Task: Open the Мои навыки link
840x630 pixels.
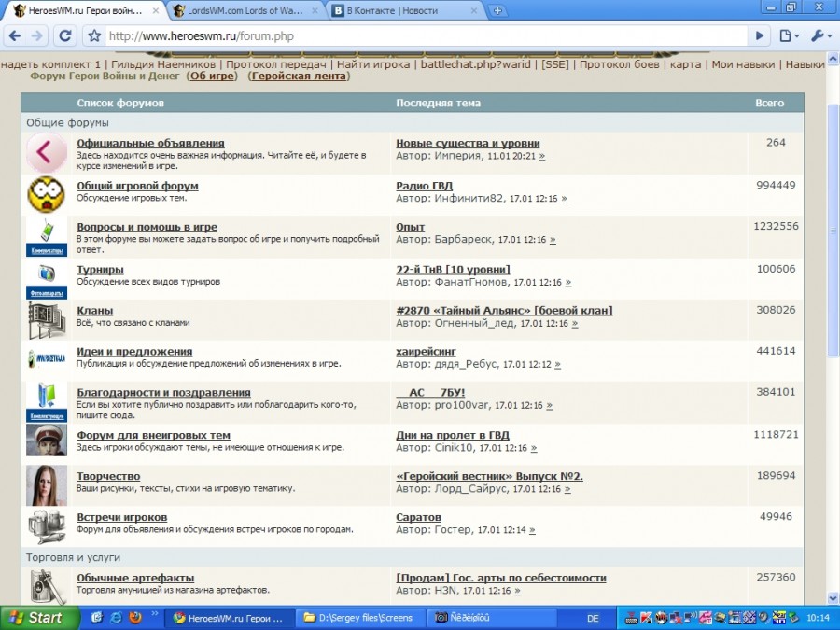Action: point(743,64)
